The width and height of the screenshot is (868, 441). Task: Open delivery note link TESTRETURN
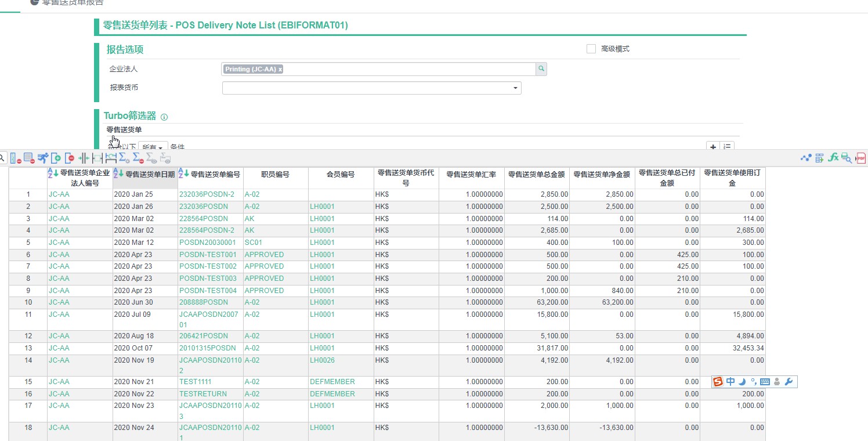pos(203,394)
